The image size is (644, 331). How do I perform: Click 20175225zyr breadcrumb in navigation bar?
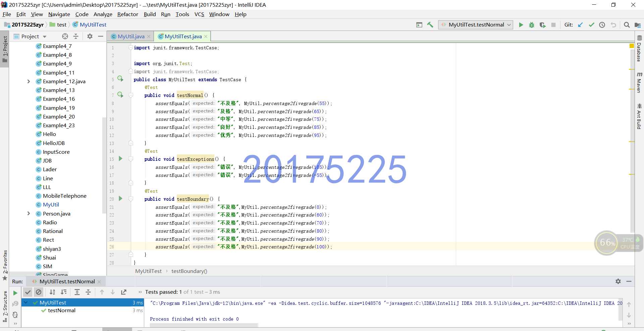click(24, 25)
